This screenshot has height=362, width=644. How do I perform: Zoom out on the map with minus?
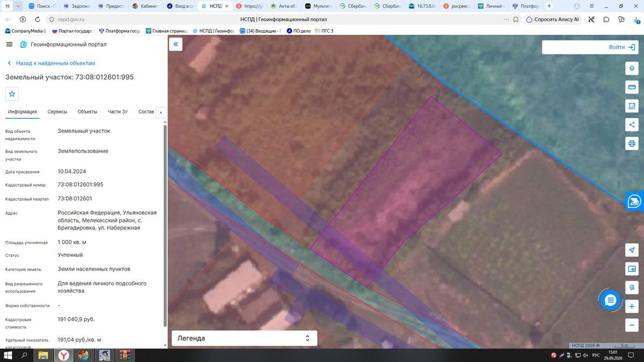632,325
